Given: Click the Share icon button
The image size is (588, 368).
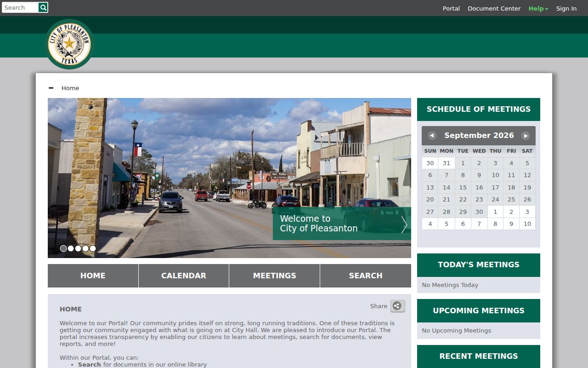Looking at the screenshot, I should [x=398, y=306].
